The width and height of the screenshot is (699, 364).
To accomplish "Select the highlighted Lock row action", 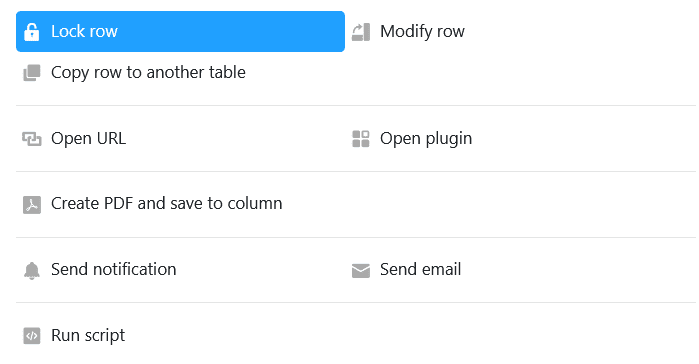I will [180, 32].
